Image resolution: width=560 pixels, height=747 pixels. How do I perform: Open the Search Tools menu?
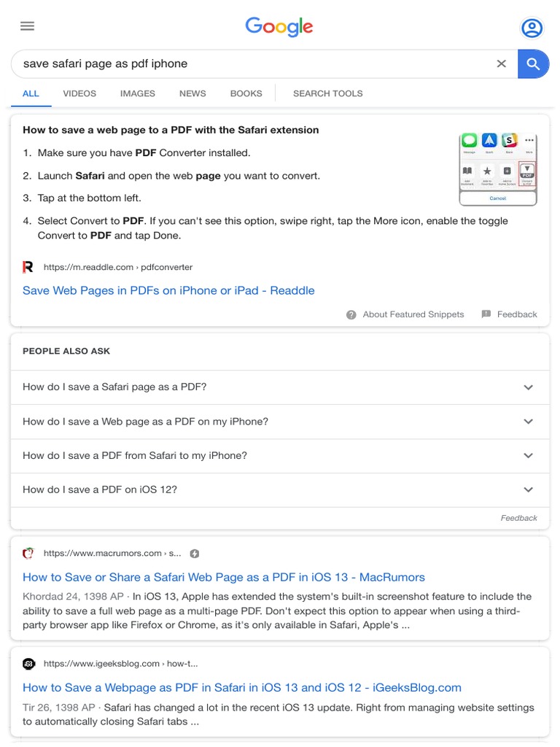click(327, 93)
